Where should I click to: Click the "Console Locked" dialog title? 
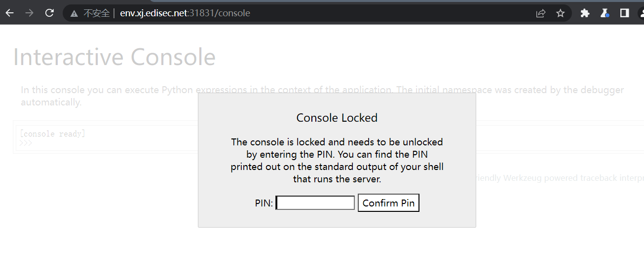pyautogui.click(x=337, y=118)
